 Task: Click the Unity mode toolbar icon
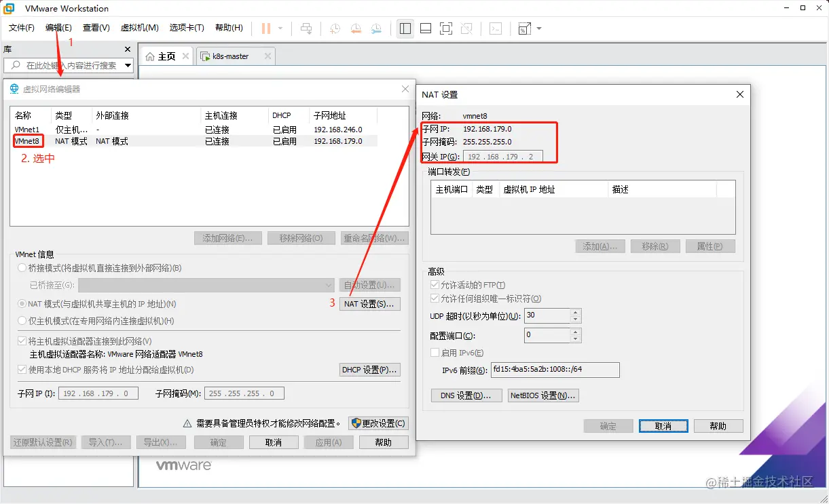coord(466,28)
